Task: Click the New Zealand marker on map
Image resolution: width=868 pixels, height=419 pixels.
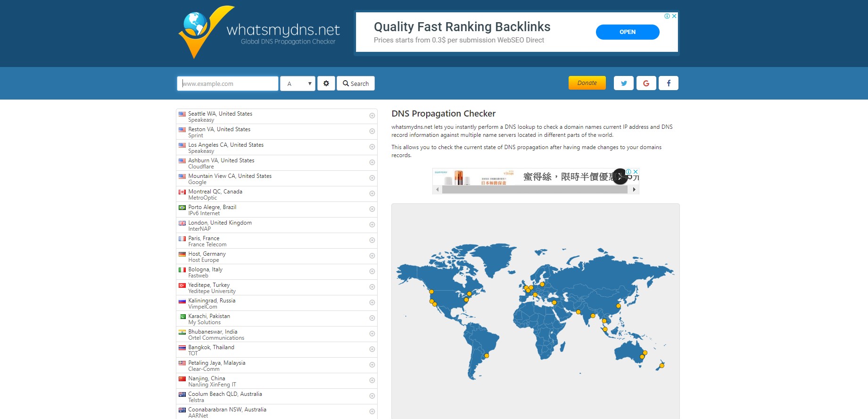Action: click(662, 365)
